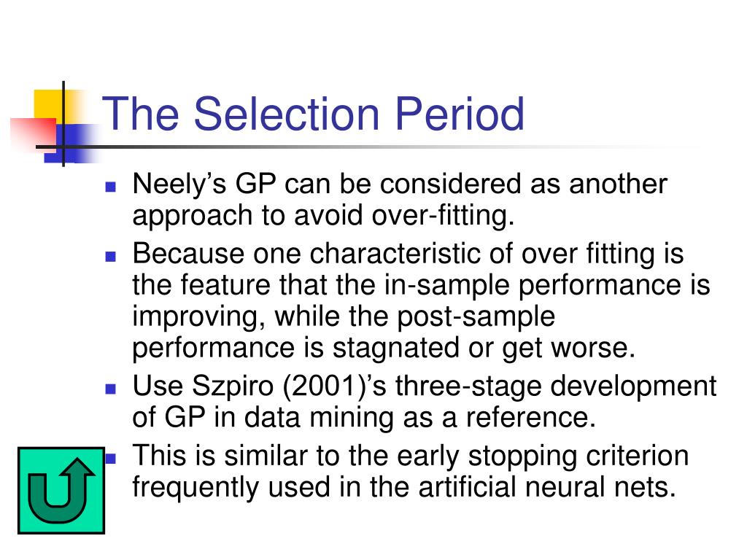Click the red square in title decoration
The width and height of the screenshot is (747, 560).
[34, 135]
